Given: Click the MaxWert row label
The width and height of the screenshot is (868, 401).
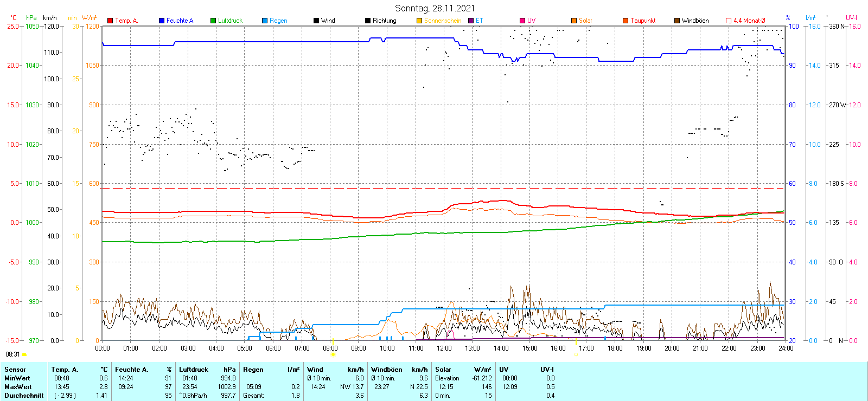Looking at the screenshot, I should [x=18, y=387].
